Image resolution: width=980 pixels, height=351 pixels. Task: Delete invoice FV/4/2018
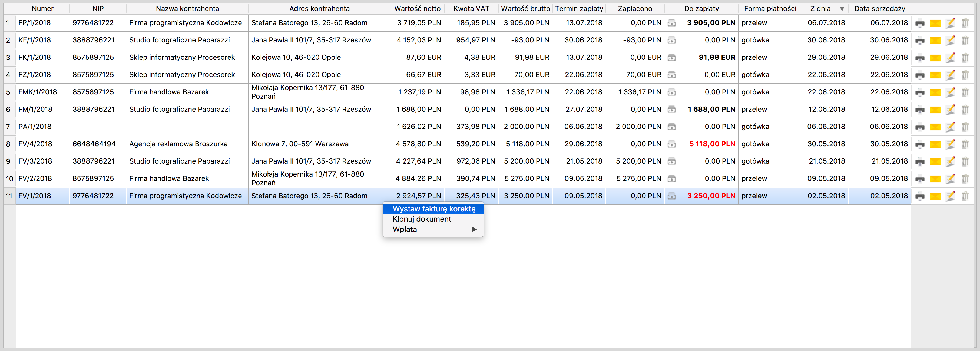click(x=965, y=144)
